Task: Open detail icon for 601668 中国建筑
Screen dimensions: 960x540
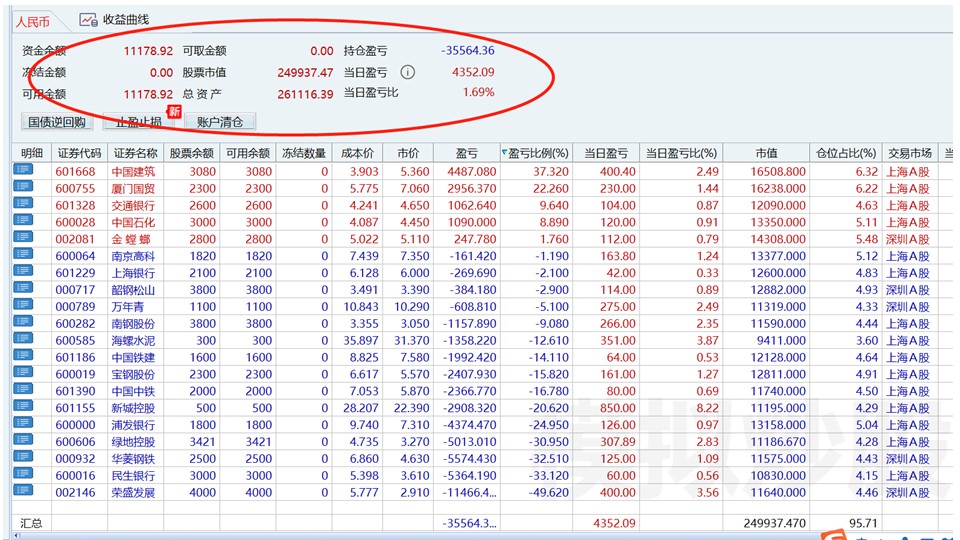Action: pyautogui.click(x=23, y=170)
